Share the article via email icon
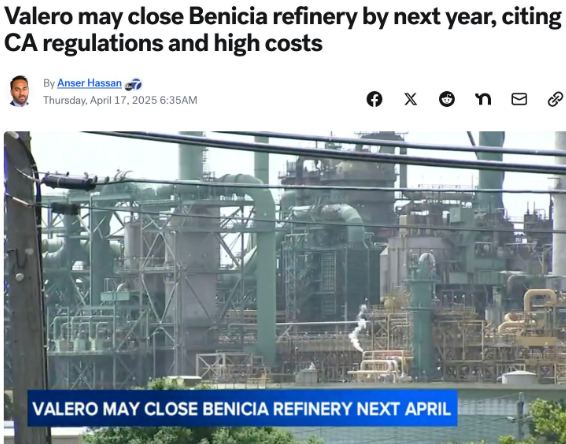This screenshot has height=444, width=566. [x=519, y=99]
